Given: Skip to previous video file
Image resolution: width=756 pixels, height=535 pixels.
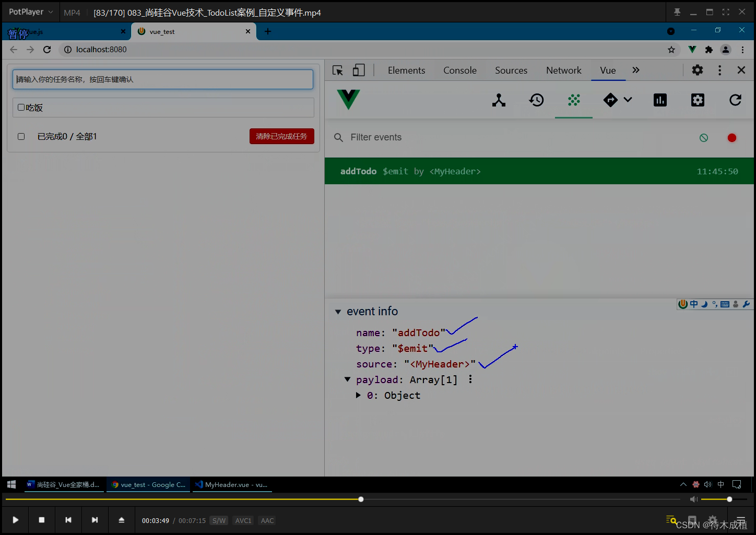Looking at the screenshot, I should click(x=68, y=520).
